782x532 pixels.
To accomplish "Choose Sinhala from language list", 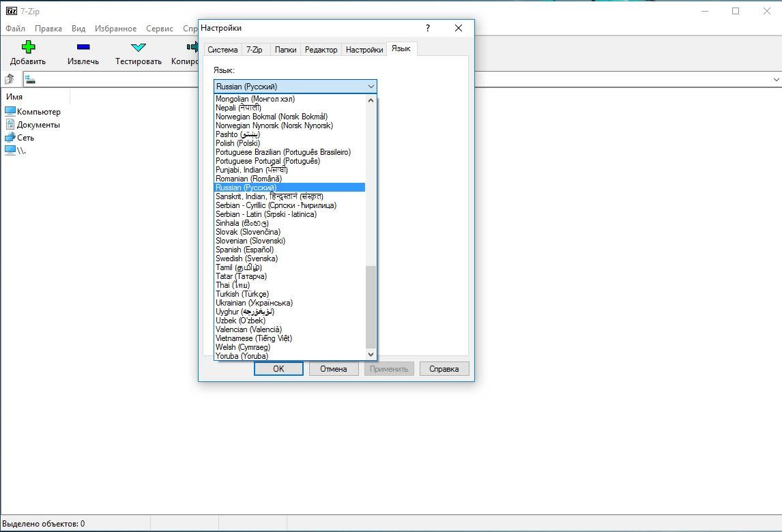I will 289,223.
